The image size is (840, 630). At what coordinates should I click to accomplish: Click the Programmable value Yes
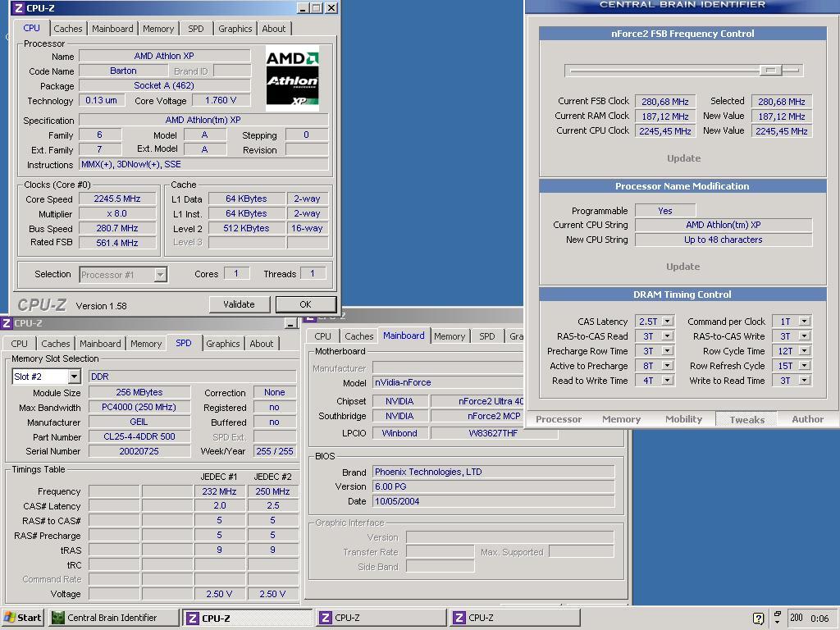(665, 211)
